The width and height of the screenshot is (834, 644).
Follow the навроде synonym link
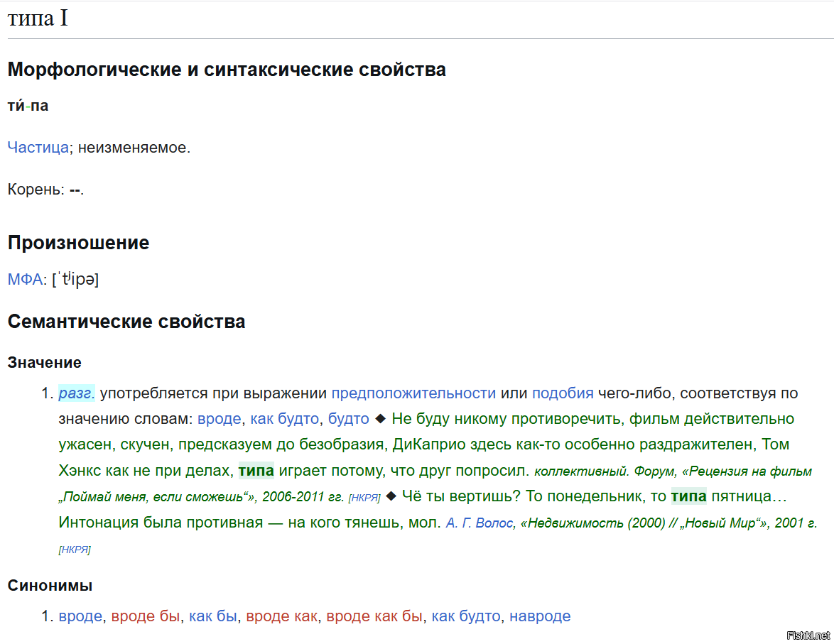click(x=540, y=616)
